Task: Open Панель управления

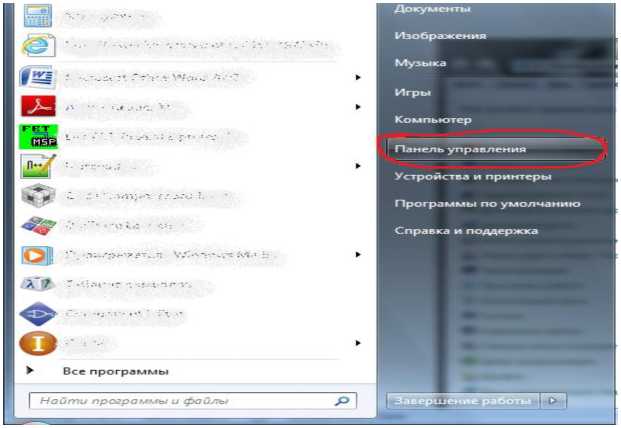Action: click(495, 149)
